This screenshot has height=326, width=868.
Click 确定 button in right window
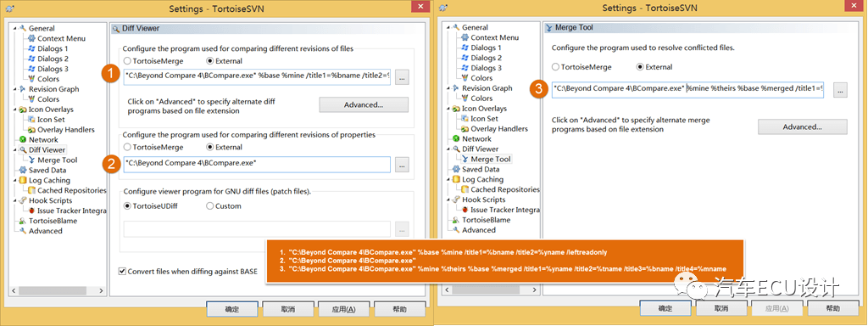point(665,308)
